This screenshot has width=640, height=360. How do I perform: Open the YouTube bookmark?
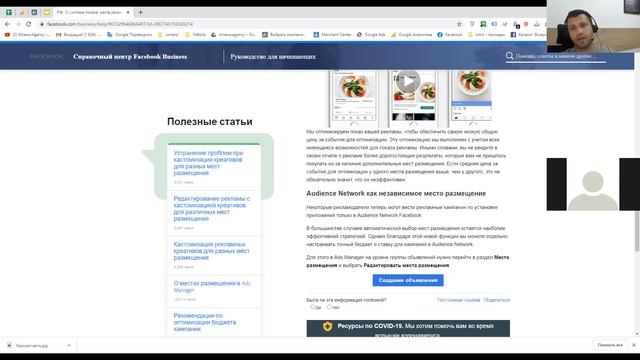point(27,35)
